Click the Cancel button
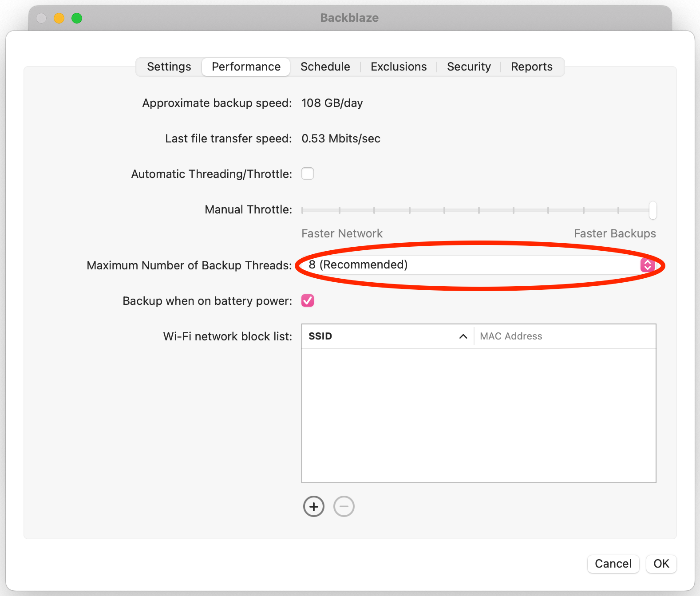 point(613,564)
